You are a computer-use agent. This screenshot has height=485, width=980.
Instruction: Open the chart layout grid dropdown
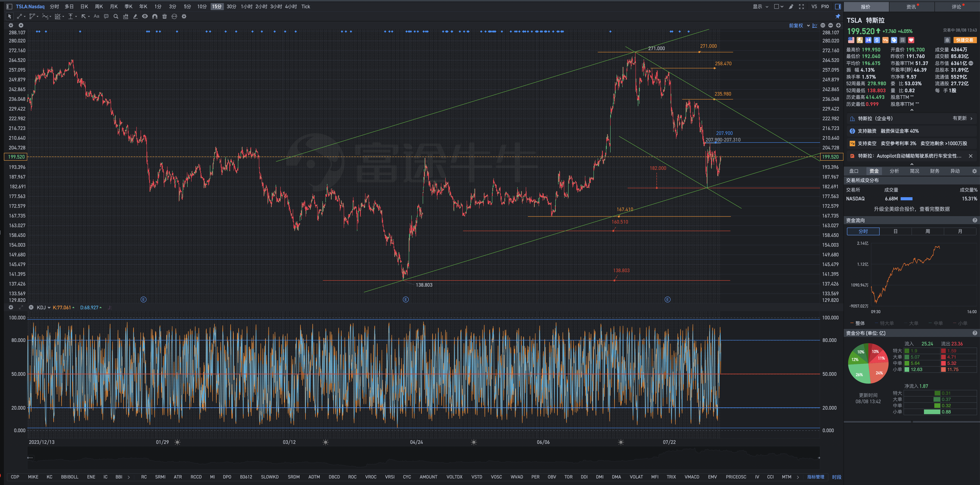(779, 6)
